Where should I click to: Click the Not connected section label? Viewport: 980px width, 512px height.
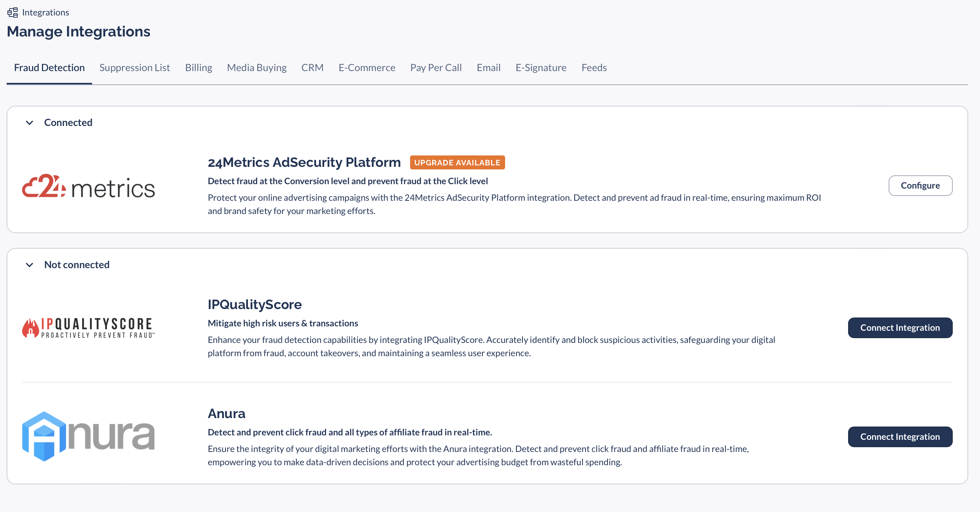[77, 265]
